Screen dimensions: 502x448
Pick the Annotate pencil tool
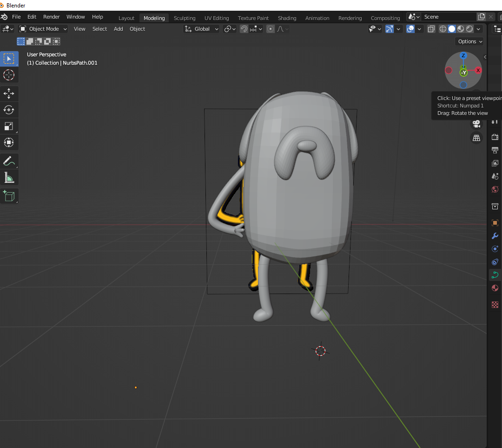tap(9, 161)
